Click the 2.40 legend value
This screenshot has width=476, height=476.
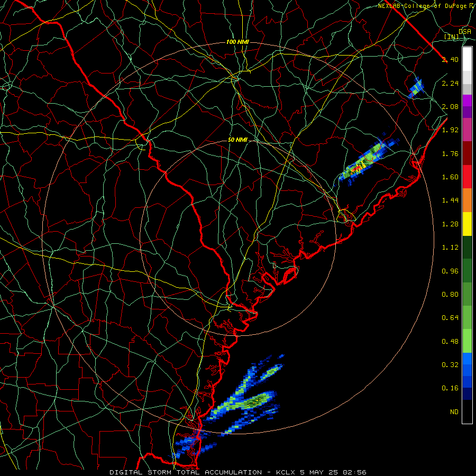coord(450,59)
